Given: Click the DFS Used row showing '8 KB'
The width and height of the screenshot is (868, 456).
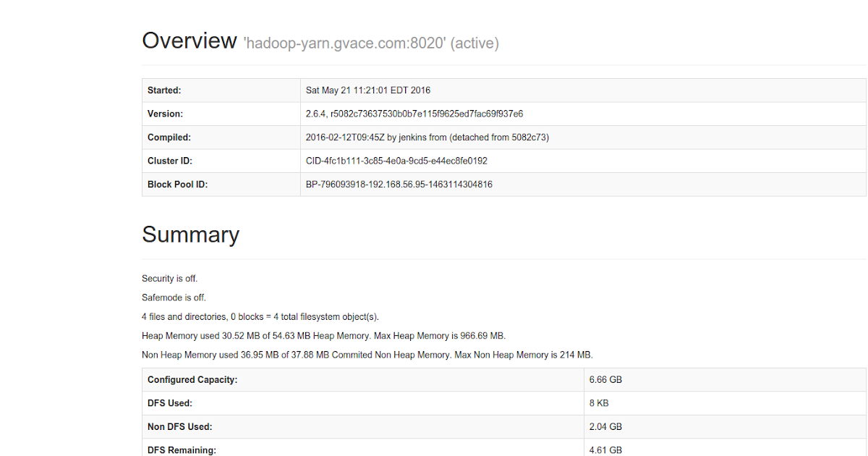Looking at the screenshot, I should pyautogui.click(x=598, y=402).
